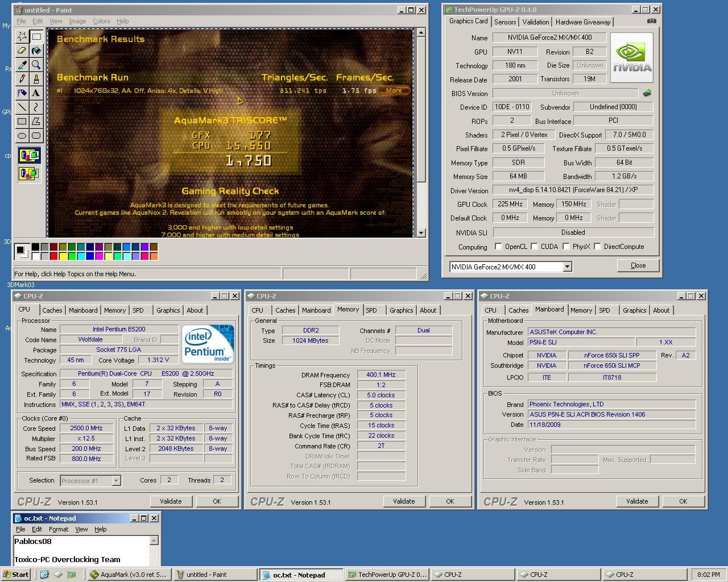728x582 pixels.
Task: Pick the black swatch in Paint's palette
Action: [x=35, y=247]
